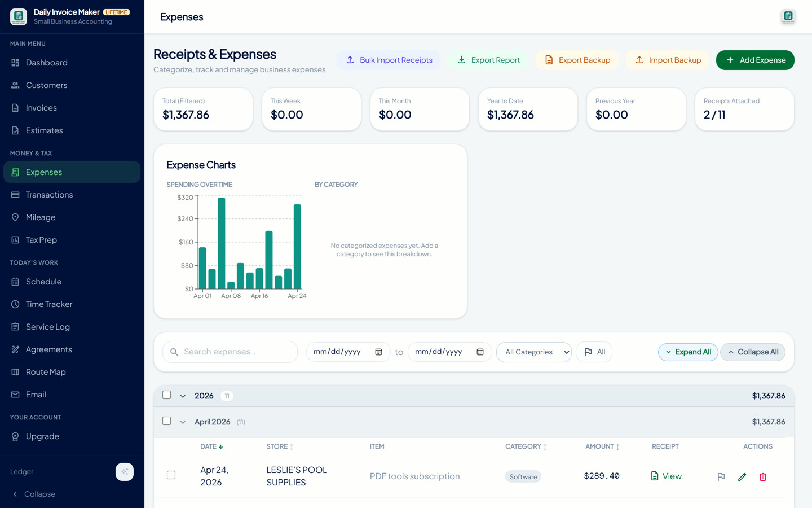Click the Year to Date $1,367.86 card

tap(528, 109)
